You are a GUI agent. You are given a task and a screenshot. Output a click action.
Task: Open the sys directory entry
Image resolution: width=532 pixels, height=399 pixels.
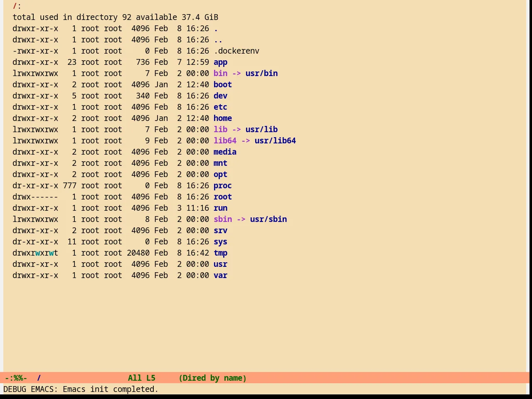pyautogui.click(x=220, y=242)
